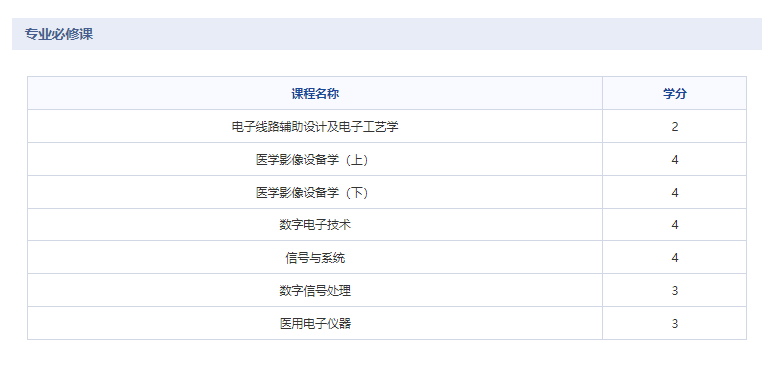The height and width of the screenshot is (375, 779).
Task: Click （下）in the 医学影像设备学 row
Action: [359, 192]
